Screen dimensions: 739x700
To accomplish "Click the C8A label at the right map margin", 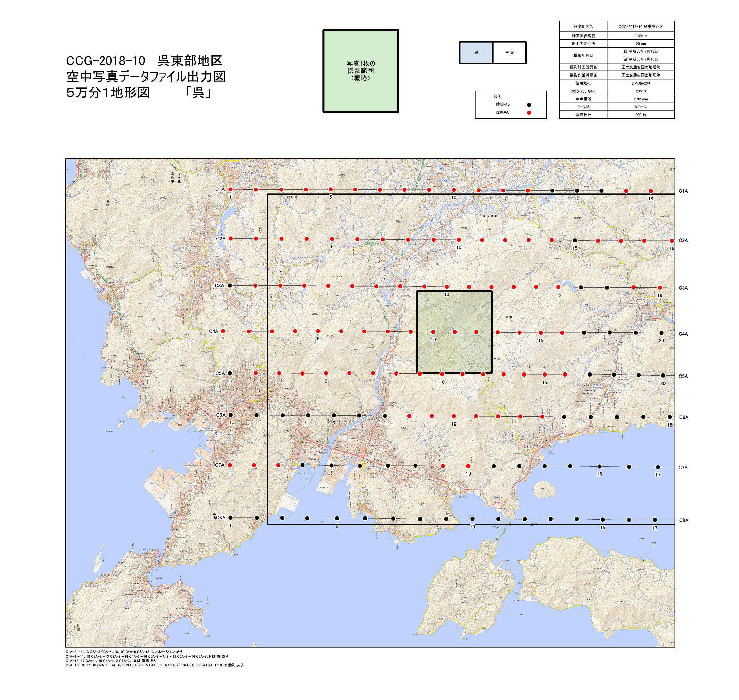I will coord(683,520).
